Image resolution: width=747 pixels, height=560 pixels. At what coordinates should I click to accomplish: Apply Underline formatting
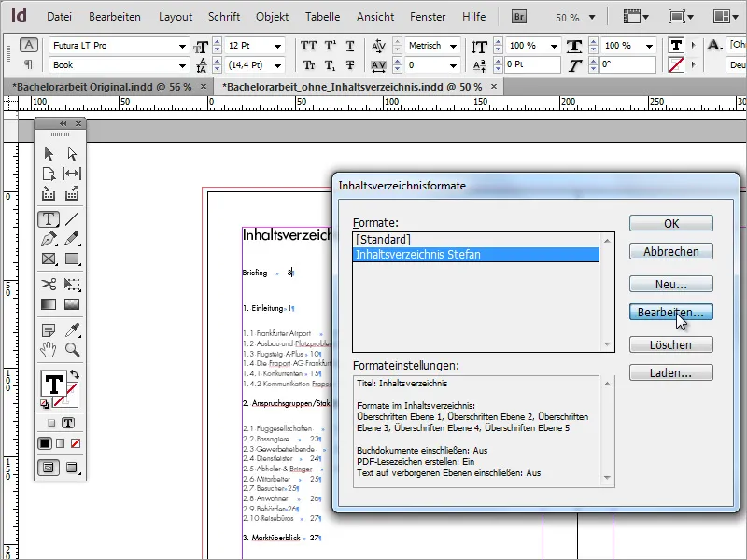pos(350,46)
